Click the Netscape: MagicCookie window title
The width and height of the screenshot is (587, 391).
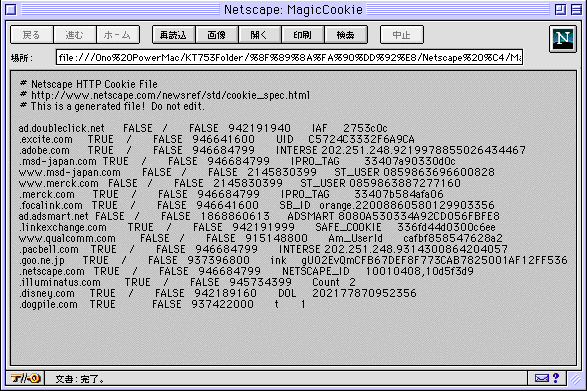click(x=294, y=9)
